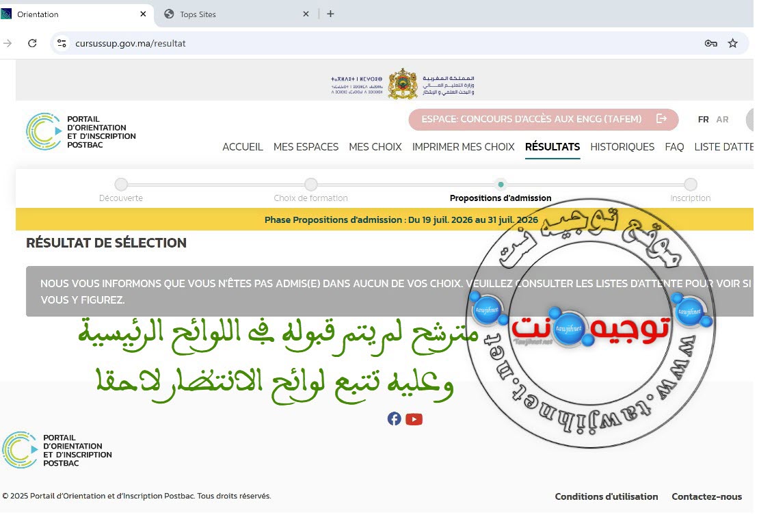Open IMPRIMER MES CHOIX menu
Screen dimensions: 759x532
tap(463, 146)
